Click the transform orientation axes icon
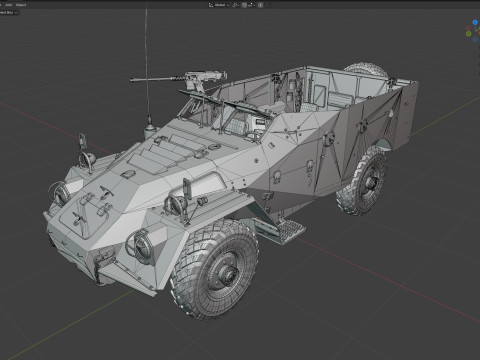The height and width of the screenshot is (360, 480). click(211, 5)
